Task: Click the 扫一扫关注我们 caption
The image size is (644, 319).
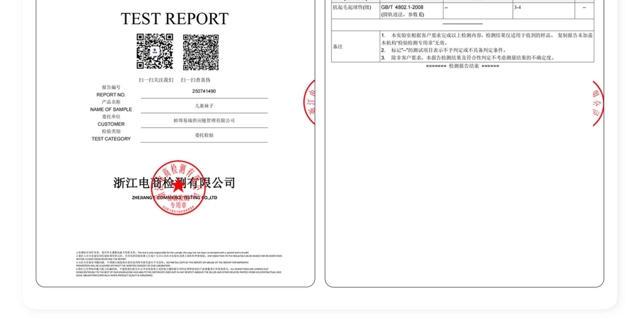Action: click(156, 80)
